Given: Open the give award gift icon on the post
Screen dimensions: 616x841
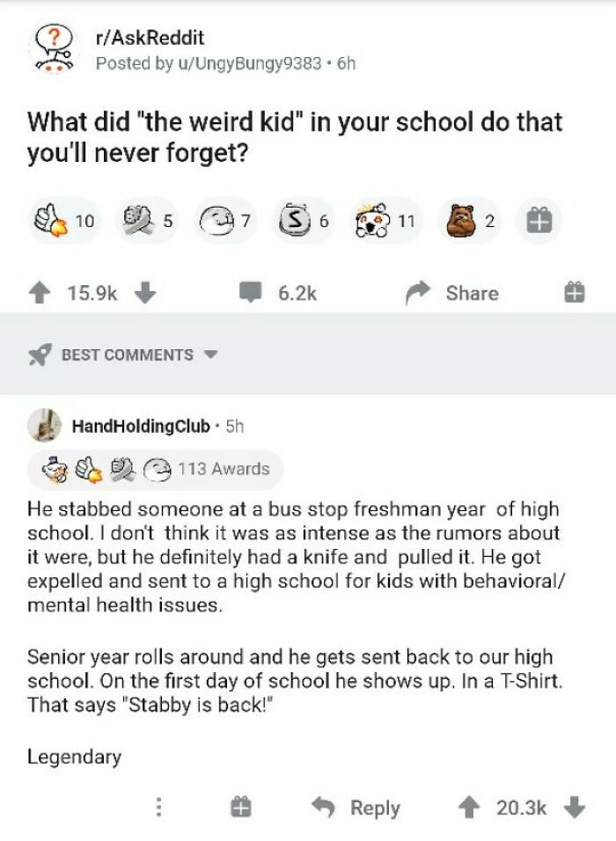Looking at the screenshot, I should coord(541,219).
